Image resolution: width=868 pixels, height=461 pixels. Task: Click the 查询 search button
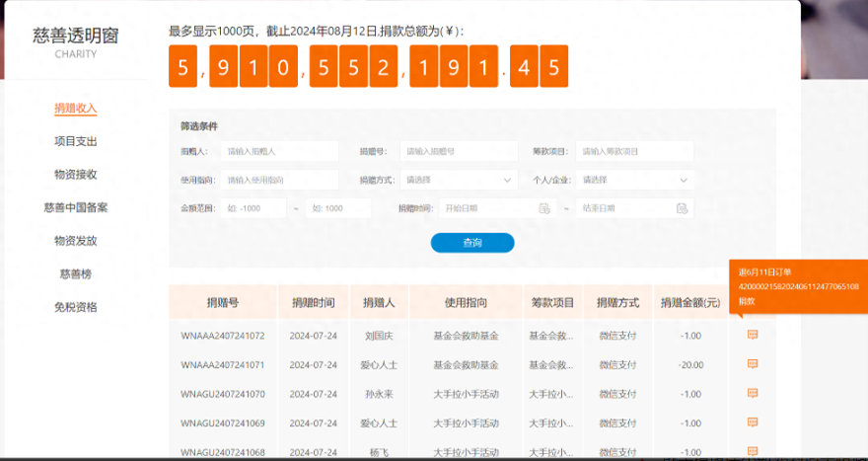pyautogui.click(x=472, y=243)
